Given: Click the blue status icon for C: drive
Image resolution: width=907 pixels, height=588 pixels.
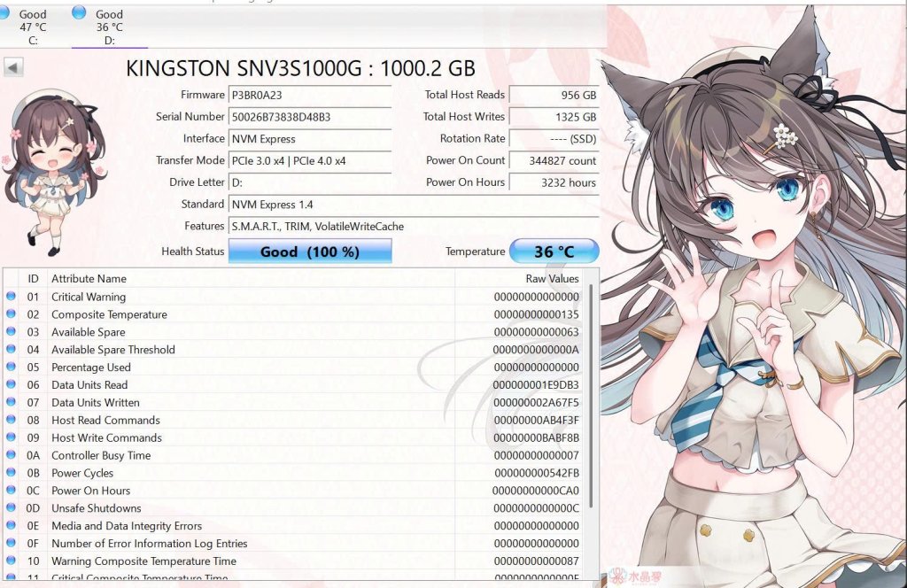Looking at the screenshot, I should click(4, 12).
